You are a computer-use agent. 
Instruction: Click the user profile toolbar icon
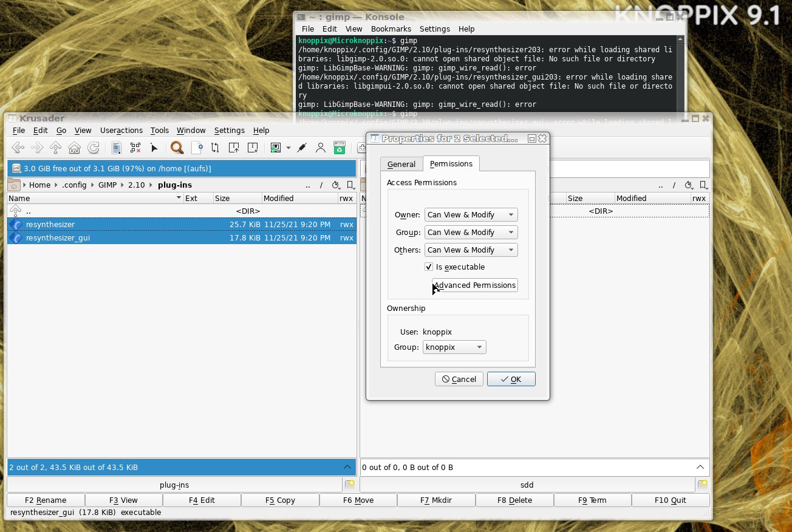[321, 148]
